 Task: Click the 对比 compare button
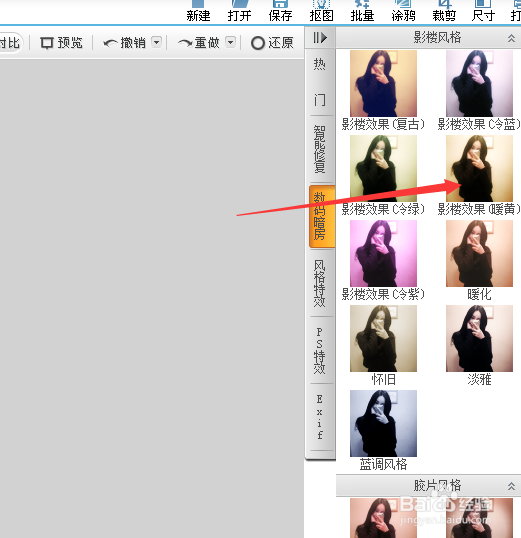pos(10,43)
